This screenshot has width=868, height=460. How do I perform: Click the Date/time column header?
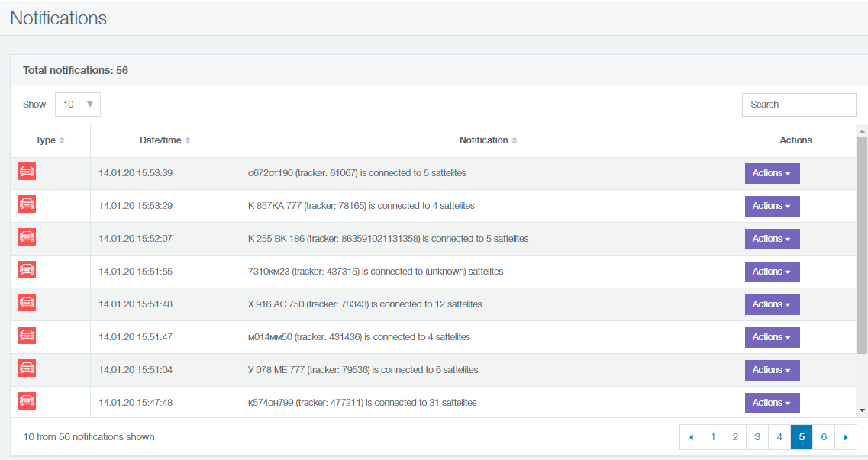[165, 140]
